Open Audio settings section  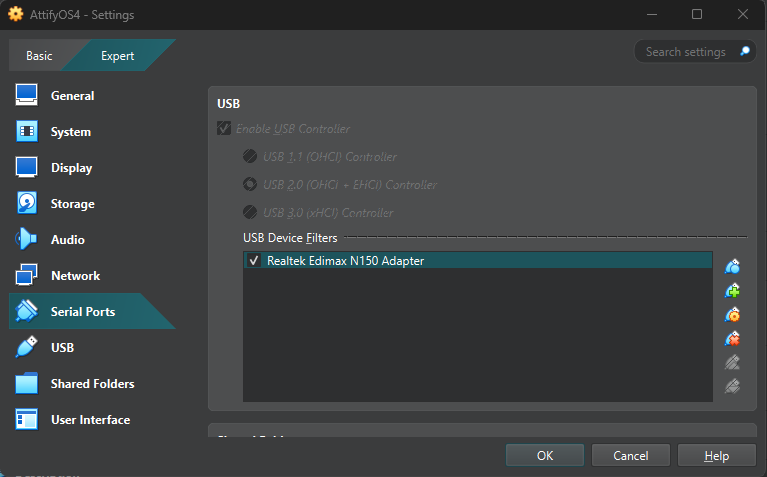67,240
